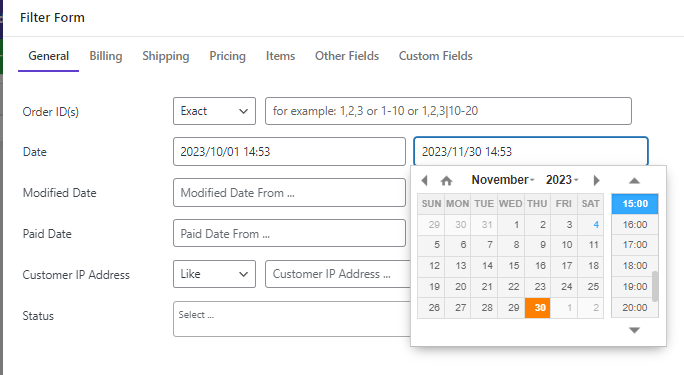Click down arrow below time list
684x375 pixels.
(x=634, y=330)
